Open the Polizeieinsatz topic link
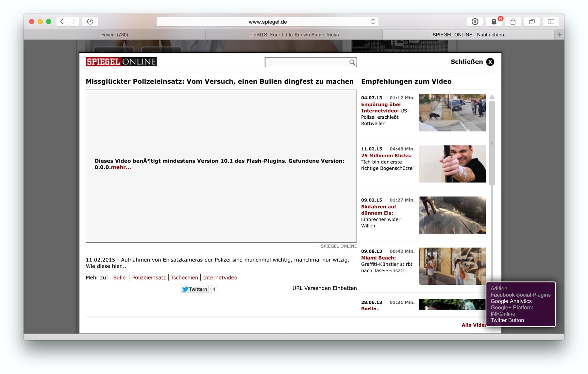 click(149, 278)
